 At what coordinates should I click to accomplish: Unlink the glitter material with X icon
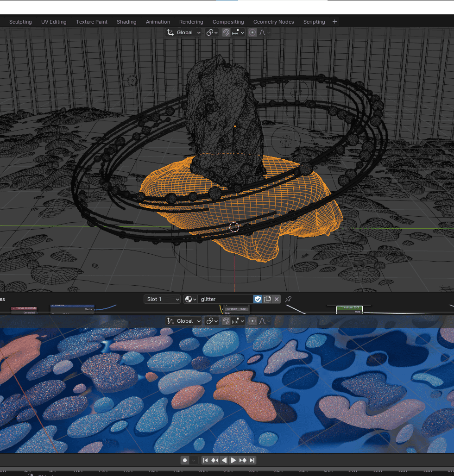[277, 299]
